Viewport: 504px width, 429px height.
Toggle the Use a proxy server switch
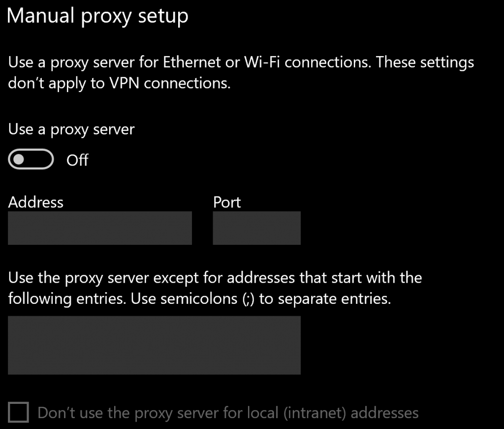[x=31, y=159]
